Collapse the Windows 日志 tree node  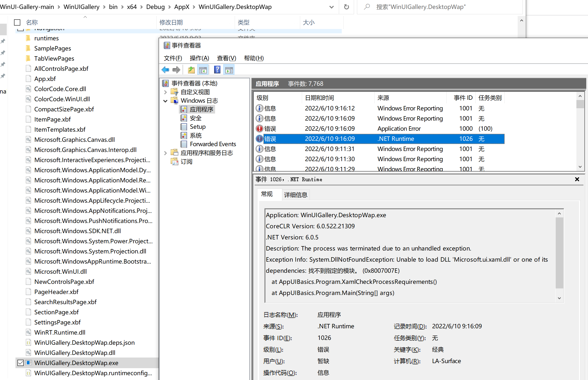[x=165, y=101]
